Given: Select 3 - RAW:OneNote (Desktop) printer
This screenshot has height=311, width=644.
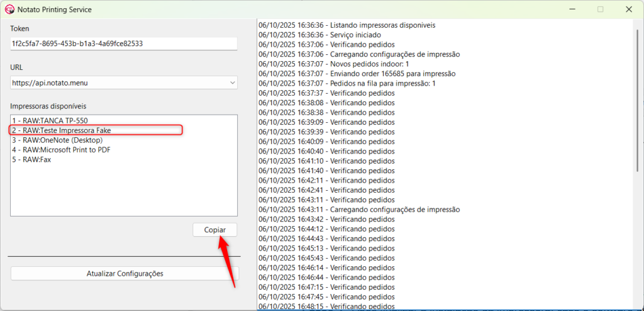Looking at the screenshot, I should (57, 140).
